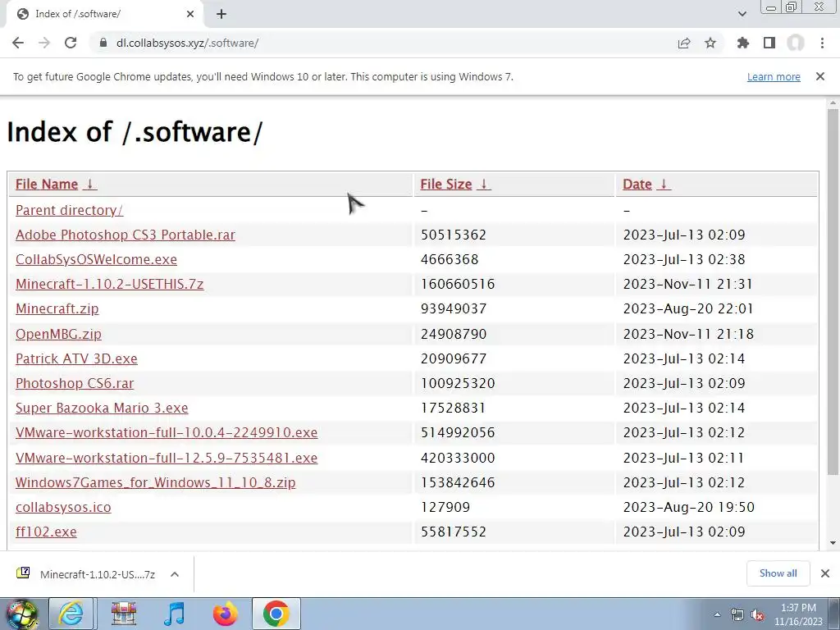Reload the page with the refresh icon
Screen dimensions: 840x630
pyautogui.click(x=71, y=43)
